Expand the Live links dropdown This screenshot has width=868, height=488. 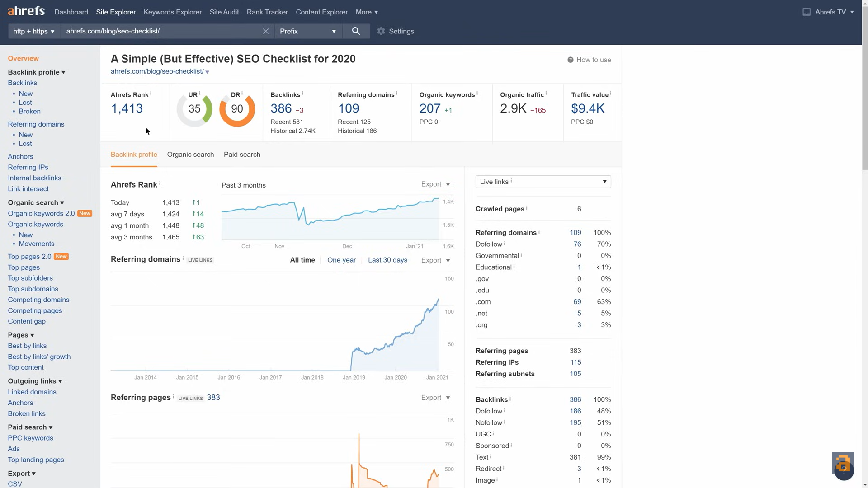coord(543,182)
